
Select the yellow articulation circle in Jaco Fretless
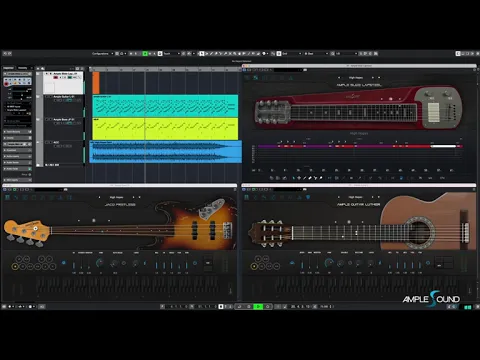15,267
